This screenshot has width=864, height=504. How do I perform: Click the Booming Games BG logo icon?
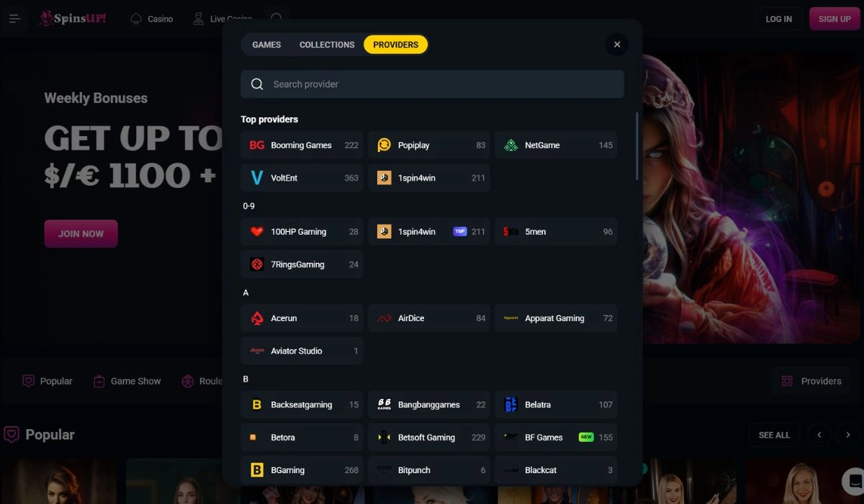click(257, 145)
